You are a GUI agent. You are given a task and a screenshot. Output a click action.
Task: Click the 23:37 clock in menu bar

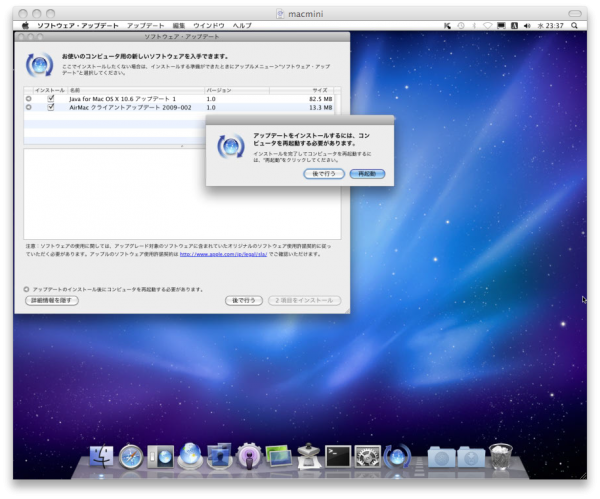551,26
